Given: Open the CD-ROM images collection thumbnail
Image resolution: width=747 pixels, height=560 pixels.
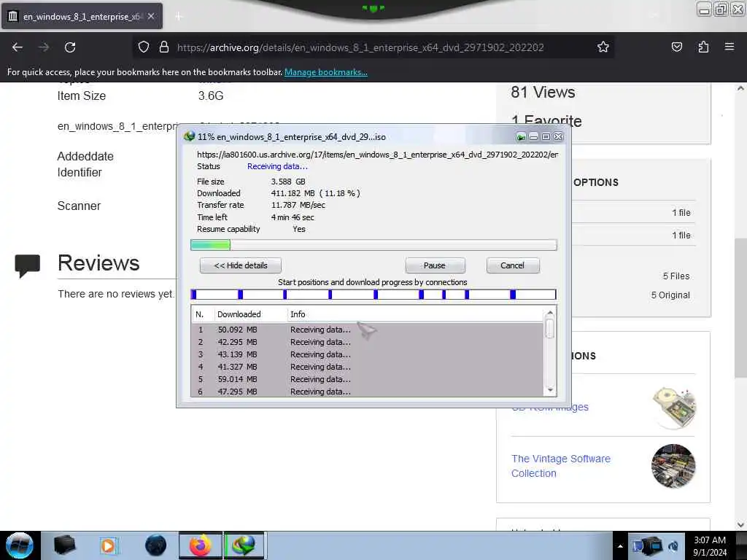Looking at the screenshot, I should (673, 408).
